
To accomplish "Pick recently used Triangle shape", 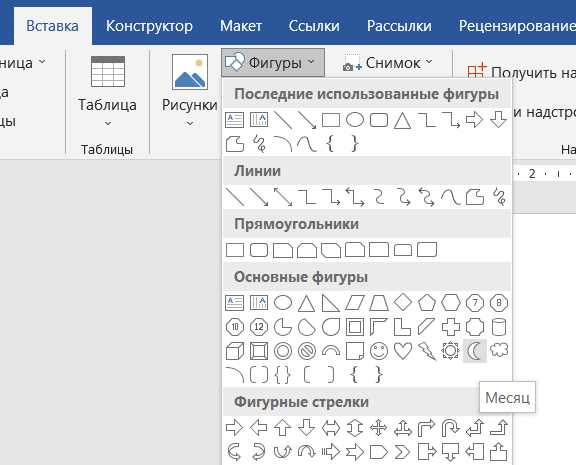I will (403, 120).
